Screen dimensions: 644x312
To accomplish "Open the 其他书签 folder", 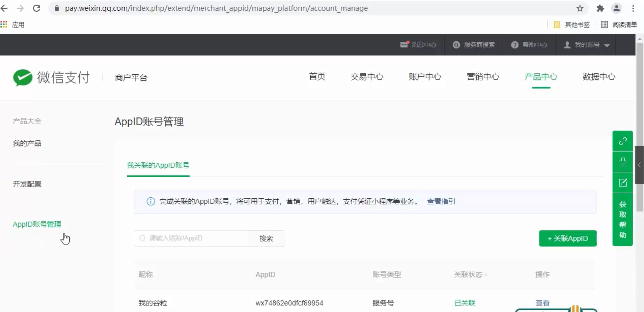I will click(x=572, y=25).
